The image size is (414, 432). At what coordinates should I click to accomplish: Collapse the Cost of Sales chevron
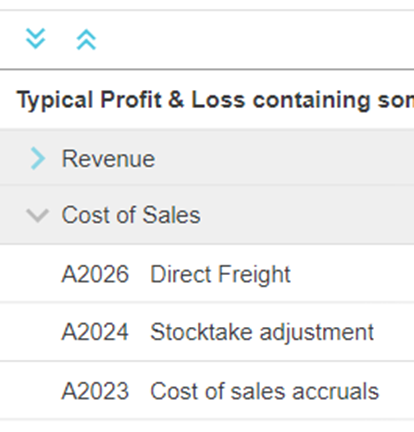37,216
